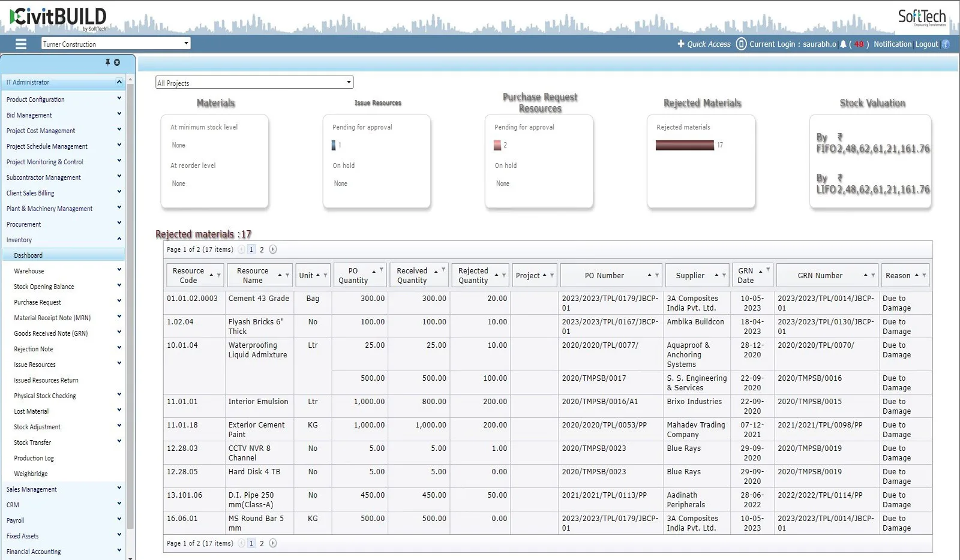Click the mobile device icon in header
This screenshot has width=960, height=560.
(x=741, y=44)
